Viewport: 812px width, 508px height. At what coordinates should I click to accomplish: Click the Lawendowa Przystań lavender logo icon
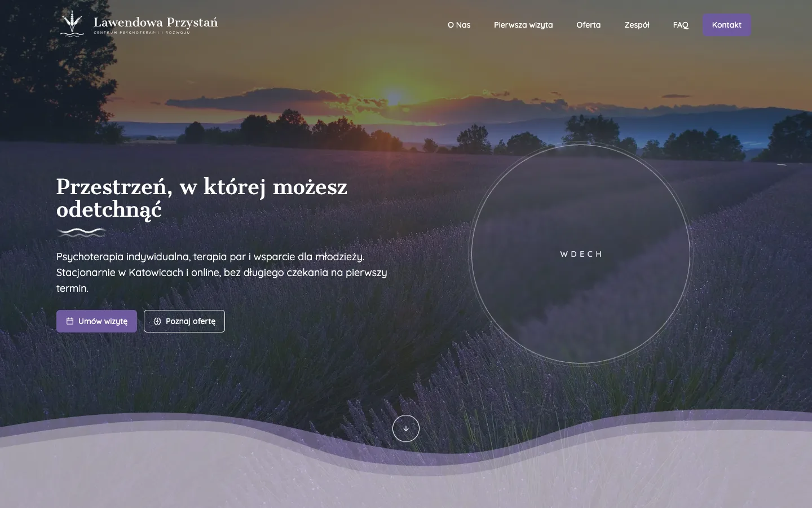tap(72, 23)
